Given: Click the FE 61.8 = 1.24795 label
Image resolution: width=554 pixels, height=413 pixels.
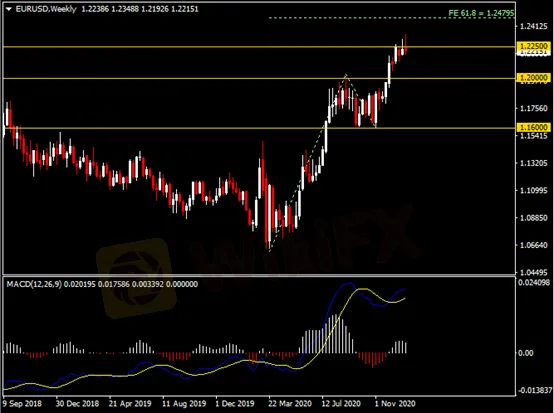Looking at the screenshot, I should (481, 13).
